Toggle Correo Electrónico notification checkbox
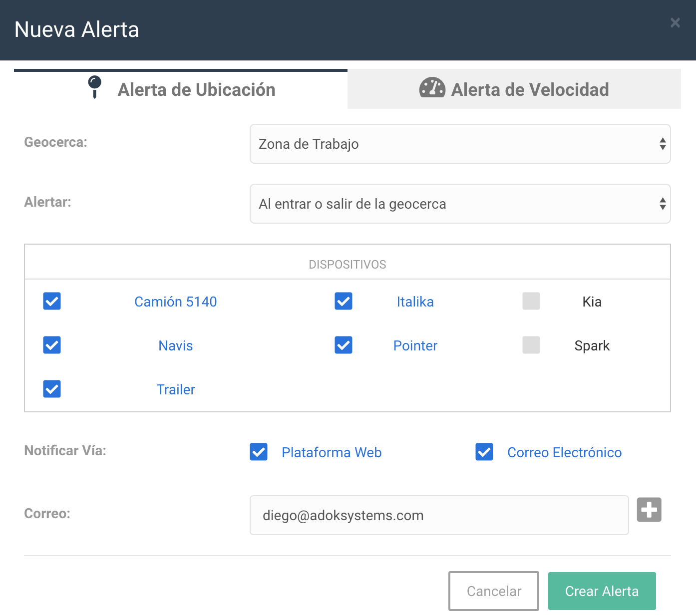696x616 pixels. [x=484, y=452]
